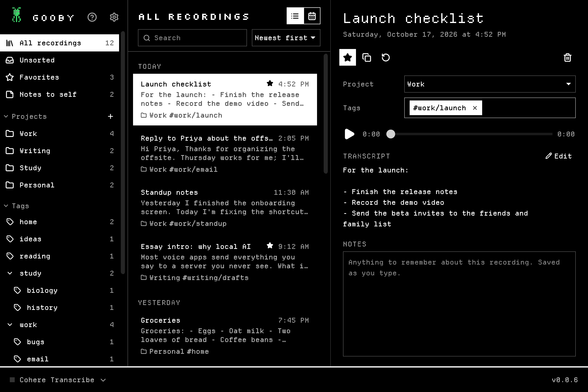Edit the transcript
This screenshot has width=588, height=392.
[x=559, y=156]
